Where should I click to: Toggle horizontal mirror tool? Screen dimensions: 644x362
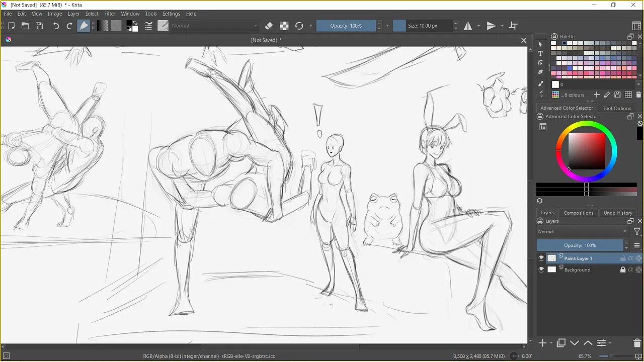point(468,26)
